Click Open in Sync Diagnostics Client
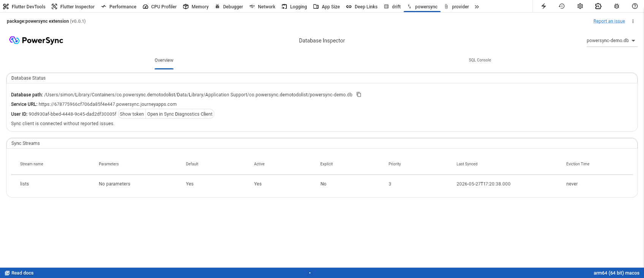Viewport: 644px width, 278px height. [x=180, y=114]
